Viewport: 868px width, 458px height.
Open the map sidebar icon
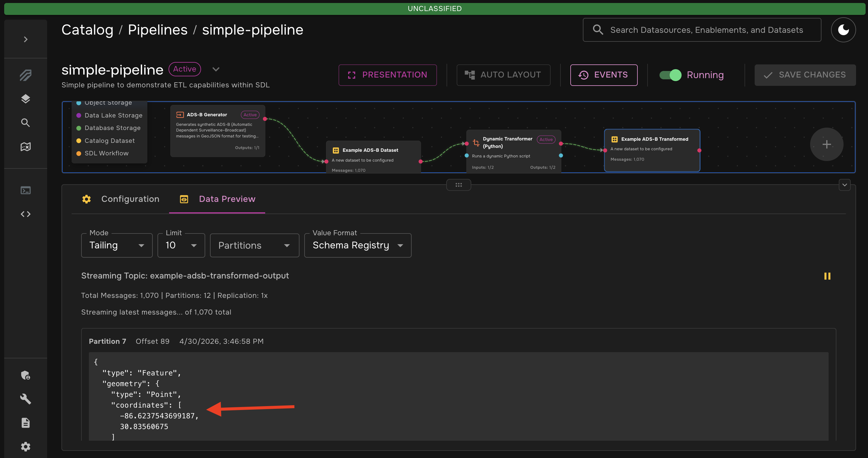pos(26,146)
